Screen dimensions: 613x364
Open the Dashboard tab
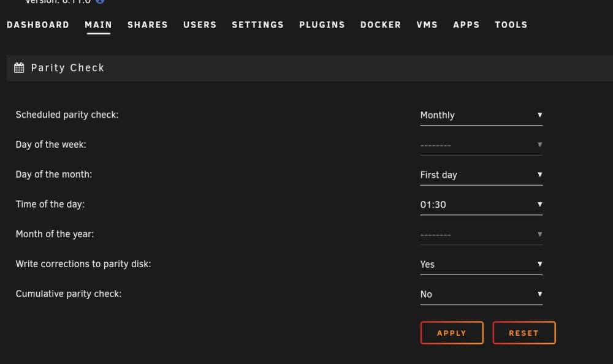click(38, 25)
